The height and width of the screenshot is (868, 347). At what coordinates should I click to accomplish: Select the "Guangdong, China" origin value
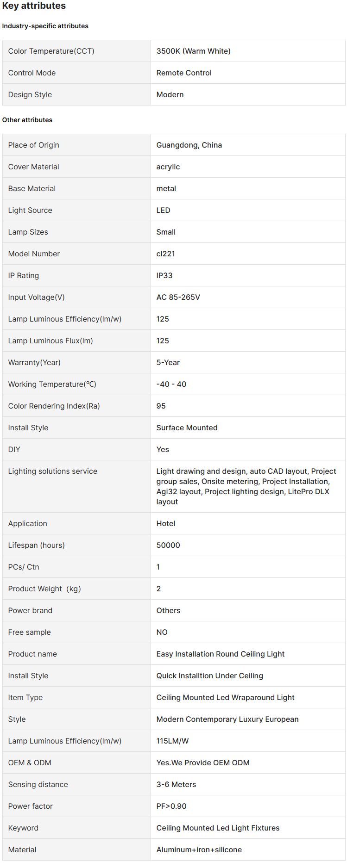(189, 145)
